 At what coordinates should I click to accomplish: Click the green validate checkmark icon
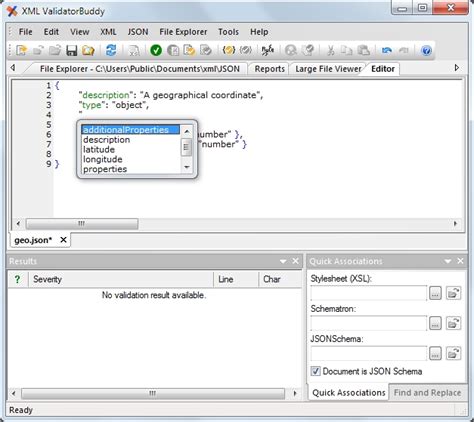pos(156,50)
